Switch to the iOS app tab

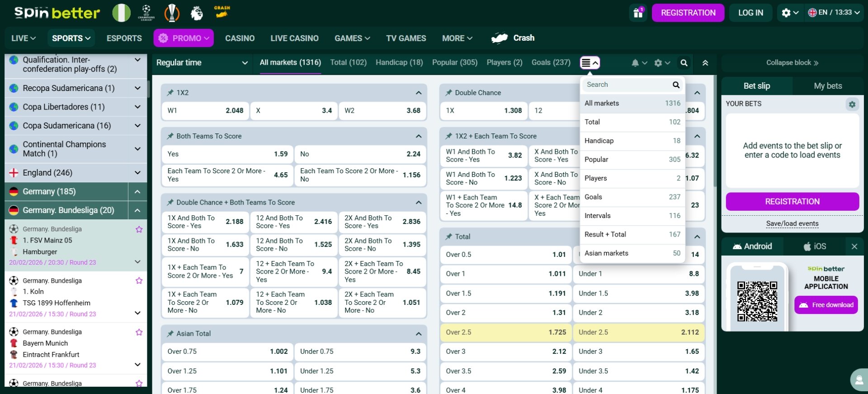click(815, 247)
